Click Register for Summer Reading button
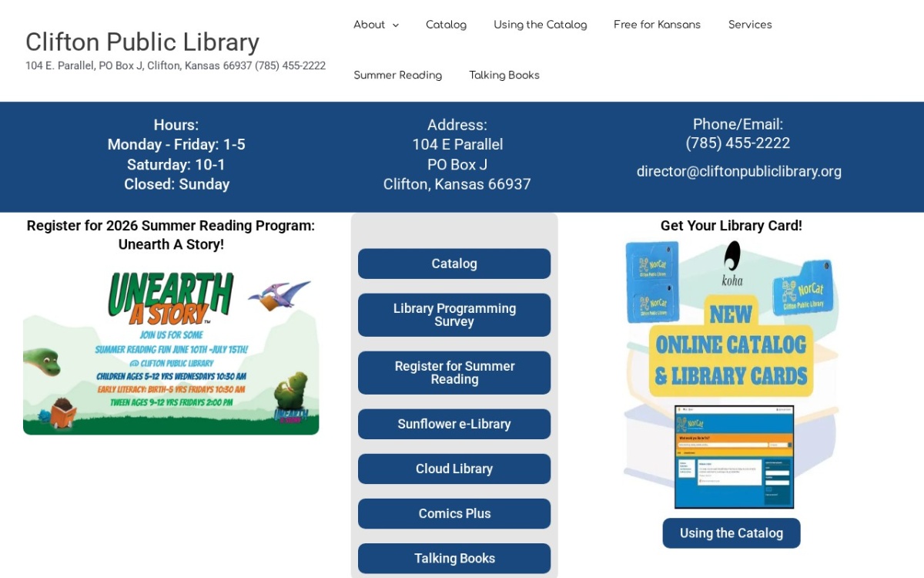The height and width of the screenshot is (578, 924). [454, 372]
